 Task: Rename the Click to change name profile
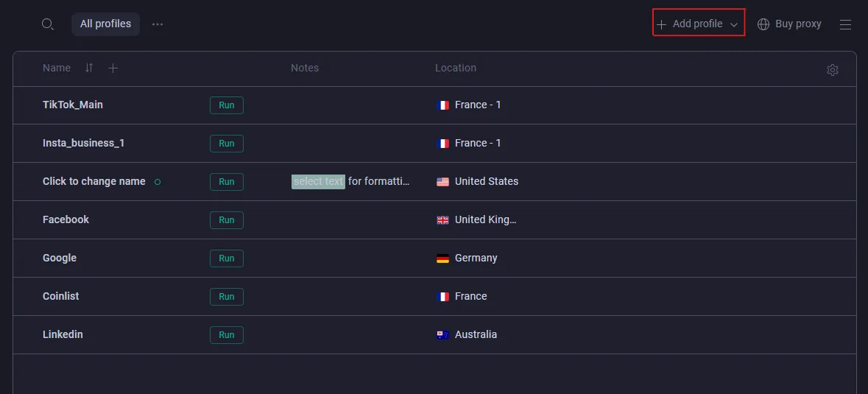coord(94,181)
